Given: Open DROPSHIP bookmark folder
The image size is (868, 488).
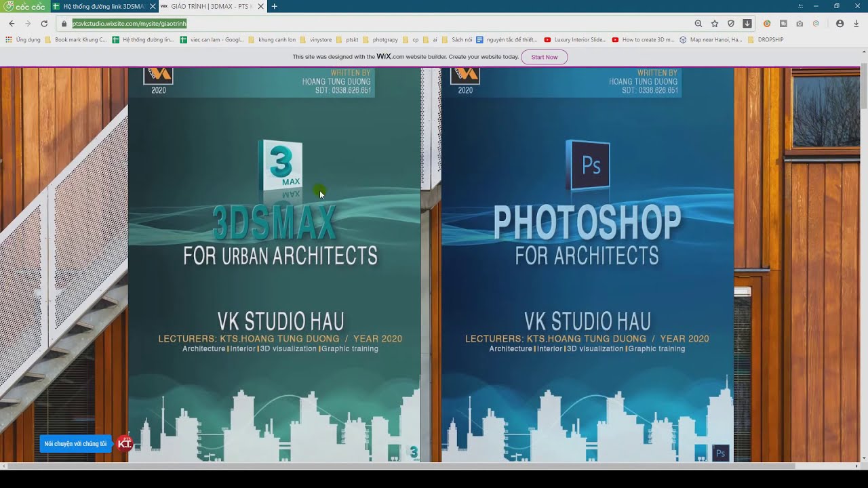Looking at the screenshot, I should (x=766, y=39).
